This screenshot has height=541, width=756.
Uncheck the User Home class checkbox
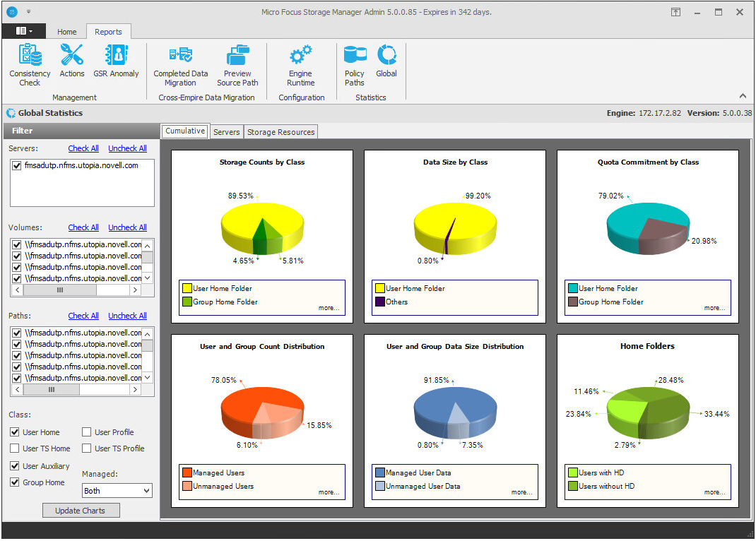15,432
